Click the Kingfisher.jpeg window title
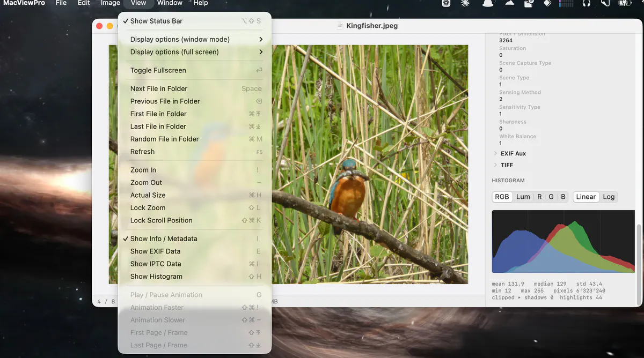Screen dimensions: 644x358 tap(372, 25)
